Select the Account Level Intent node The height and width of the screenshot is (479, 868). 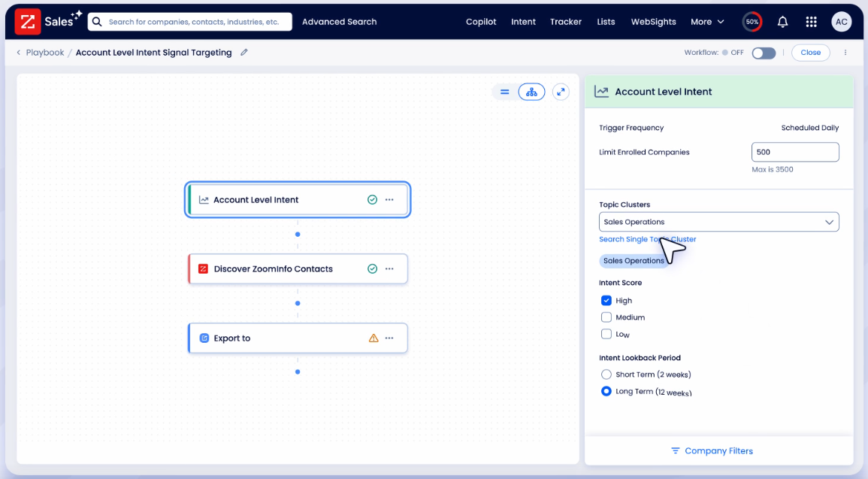(298, 200)
